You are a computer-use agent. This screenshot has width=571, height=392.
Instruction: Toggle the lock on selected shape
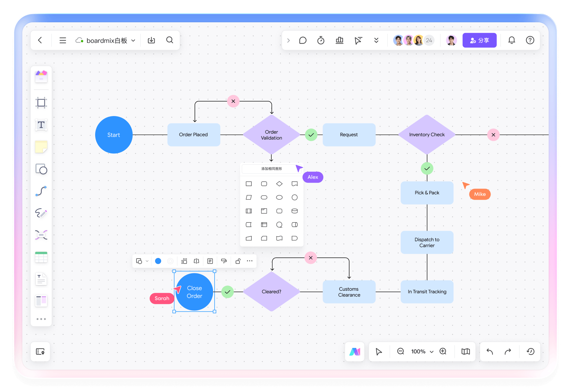point(238,261)
